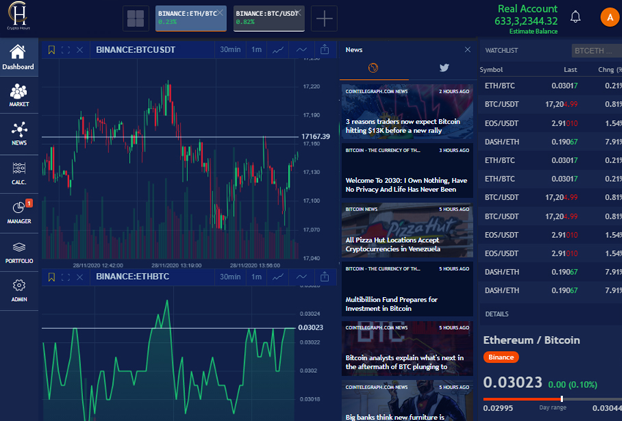Open 30min interval selector on BTCUSDT chart
This screenshot has height=421, width=622.
(230, 49)
